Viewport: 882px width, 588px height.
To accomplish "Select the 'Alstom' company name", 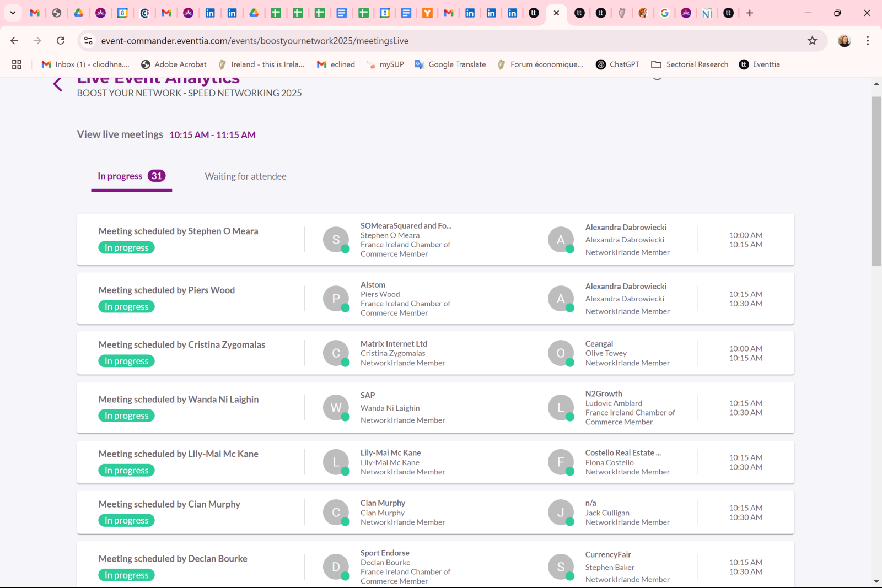I will (373, 285).
